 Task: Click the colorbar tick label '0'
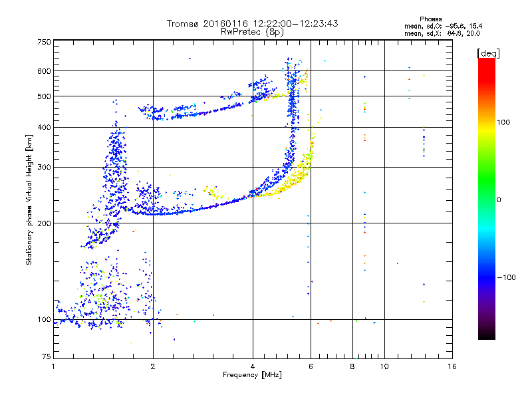point(499,200)
